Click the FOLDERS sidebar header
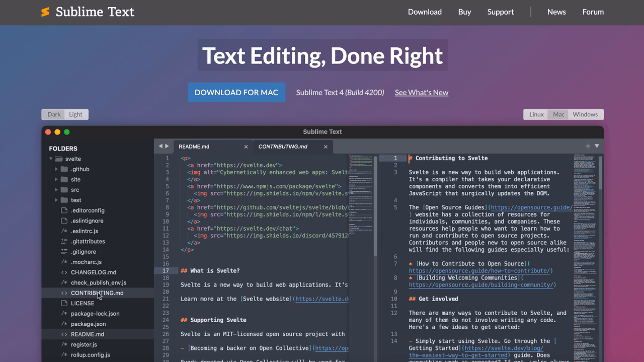Image resolution: width=644 pixels, height=362 pixels. click(x=63, y=149)
